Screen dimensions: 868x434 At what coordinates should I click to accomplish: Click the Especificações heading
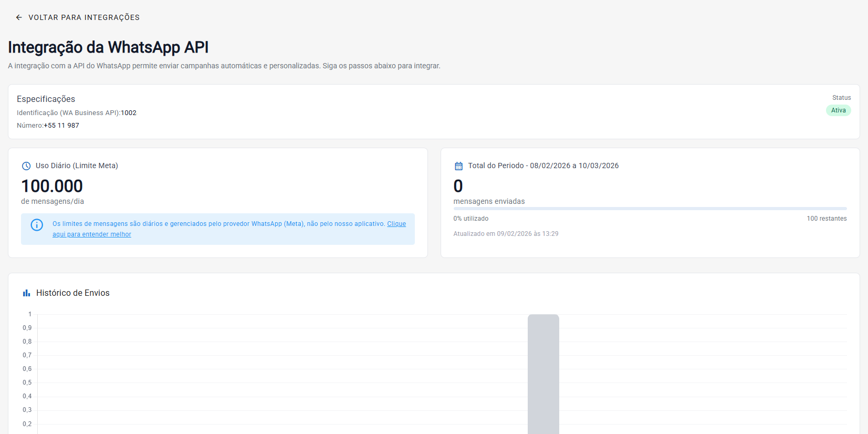[46, 99]
